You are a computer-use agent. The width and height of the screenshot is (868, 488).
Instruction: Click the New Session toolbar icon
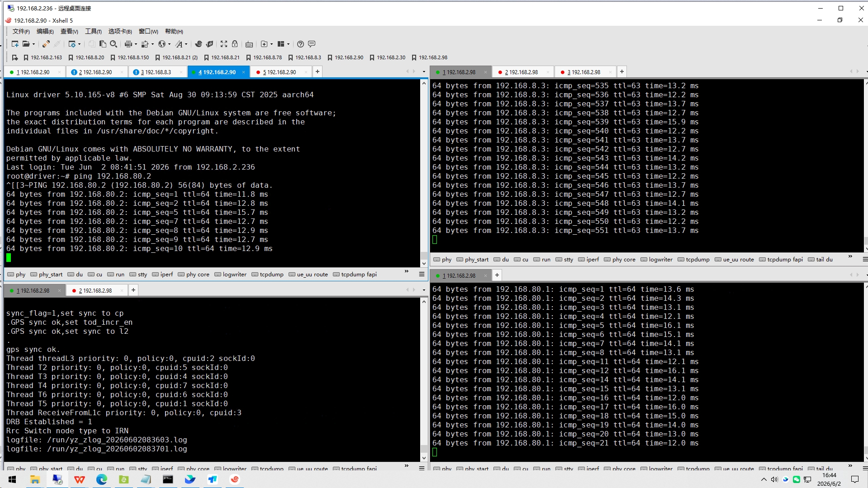point(15,44)
